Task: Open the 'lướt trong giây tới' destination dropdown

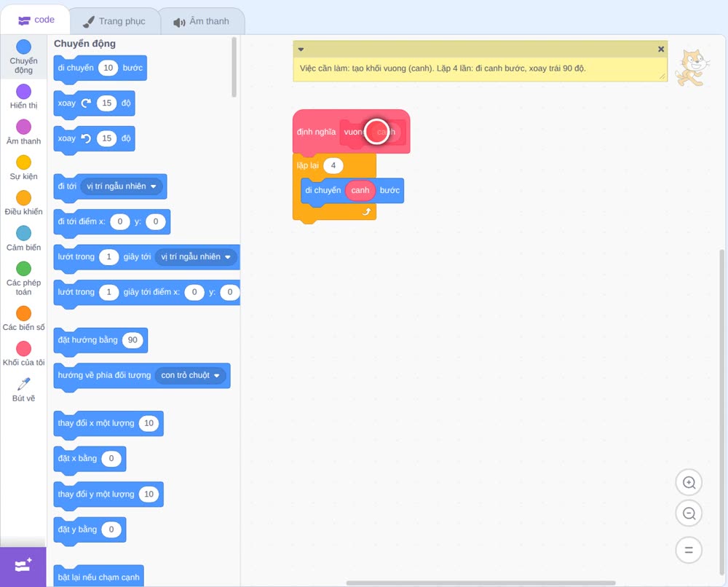Action: (x=195, y=257)
